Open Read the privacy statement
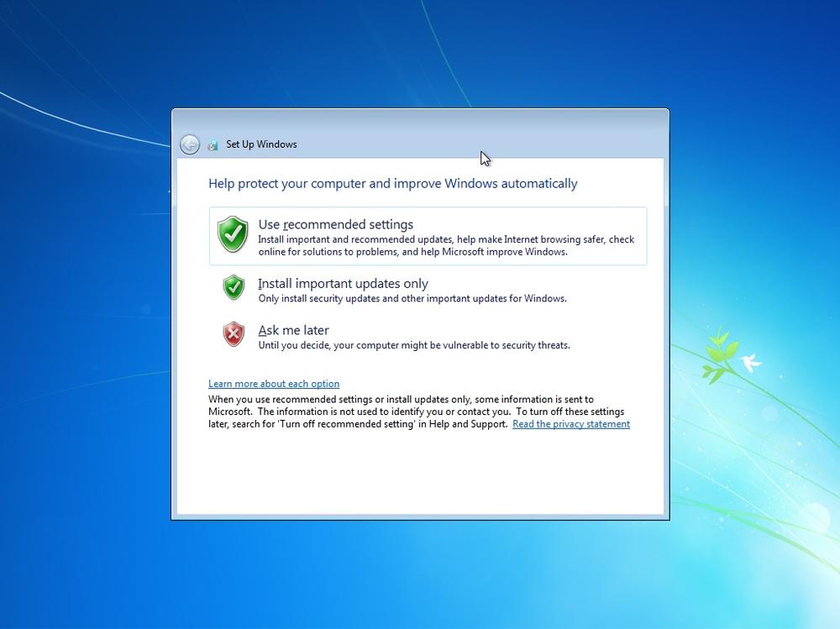The width and height of the screenshot is (840, 629). [x=571, y=423]
